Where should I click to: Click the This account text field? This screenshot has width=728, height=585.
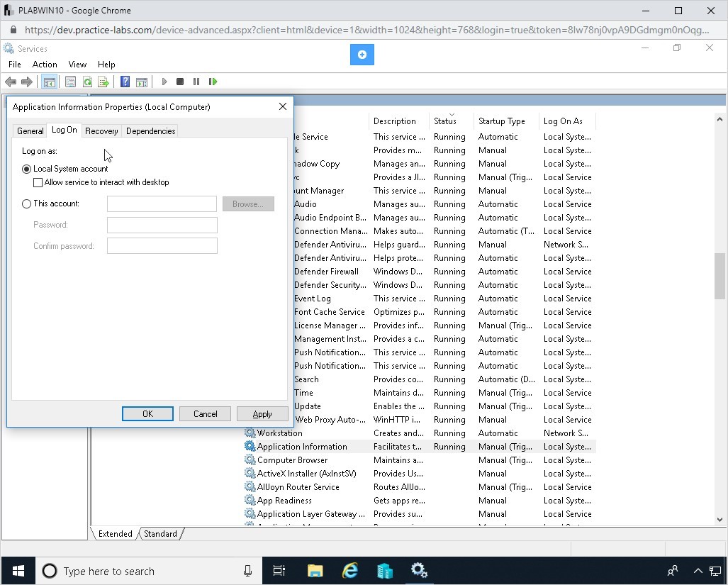[162, 204]
